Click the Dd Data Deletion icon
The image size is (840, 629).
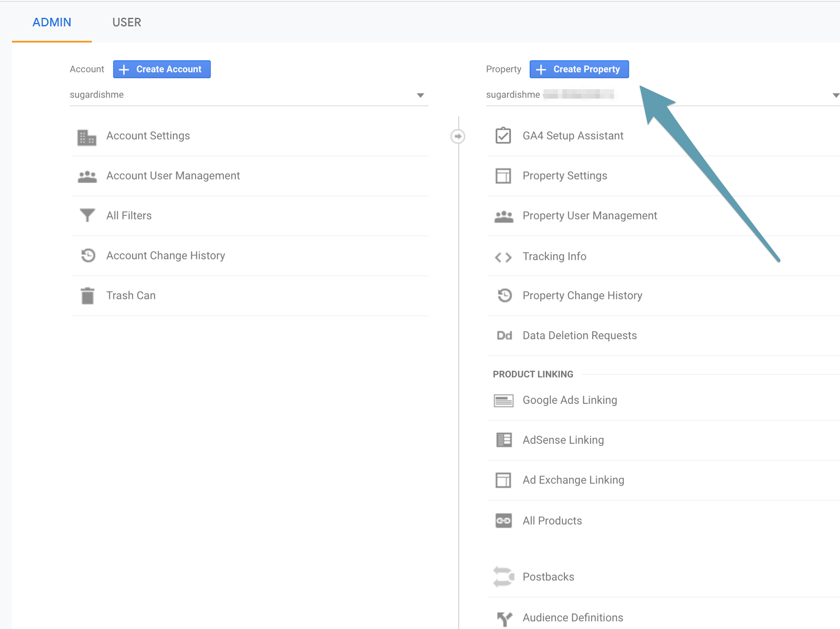point(505,336)
